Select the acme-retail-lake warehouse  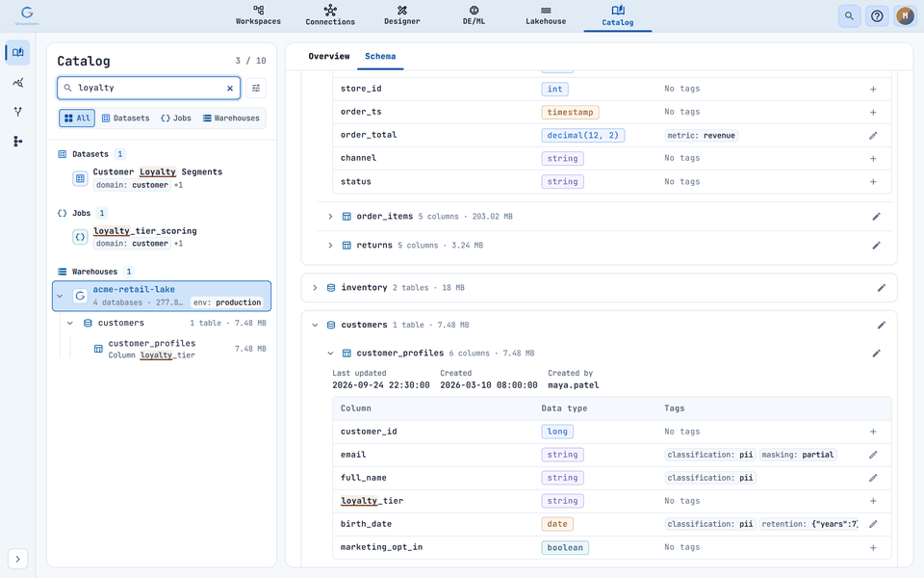tap(162, 296)
